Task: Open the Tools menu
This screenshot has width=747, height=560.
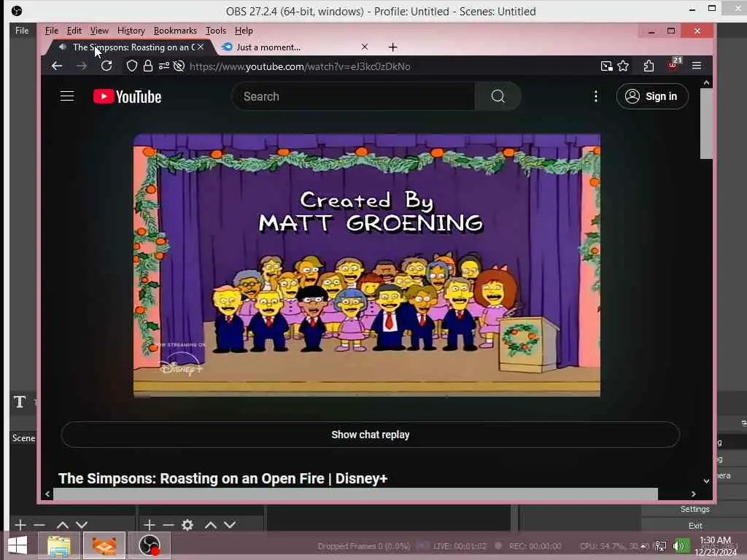Action: [x=216, y=31]
